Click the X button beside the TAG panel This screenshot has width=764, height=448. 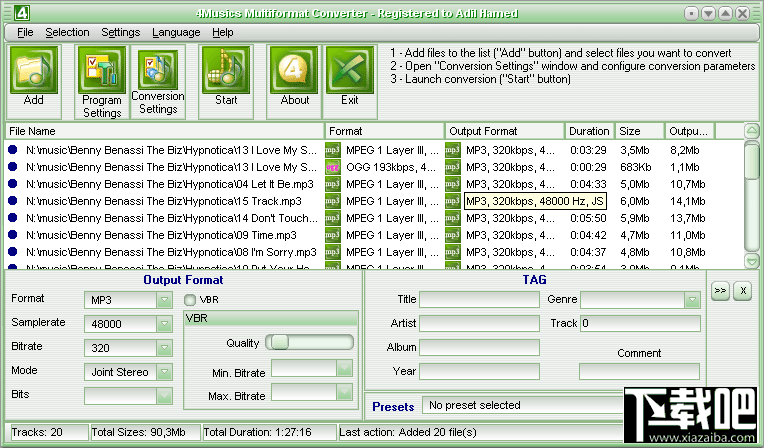(742, 290)
